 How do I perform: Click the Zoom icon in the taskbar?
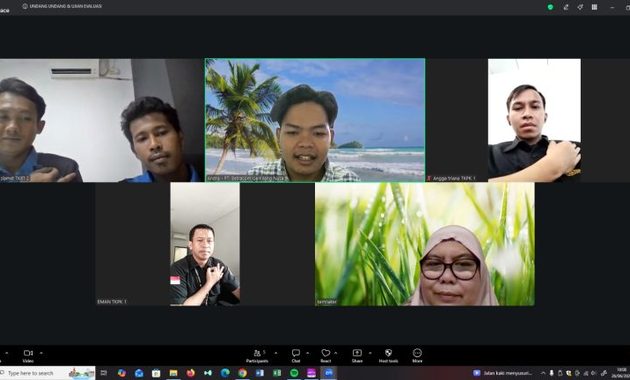(x=329, y=373)
